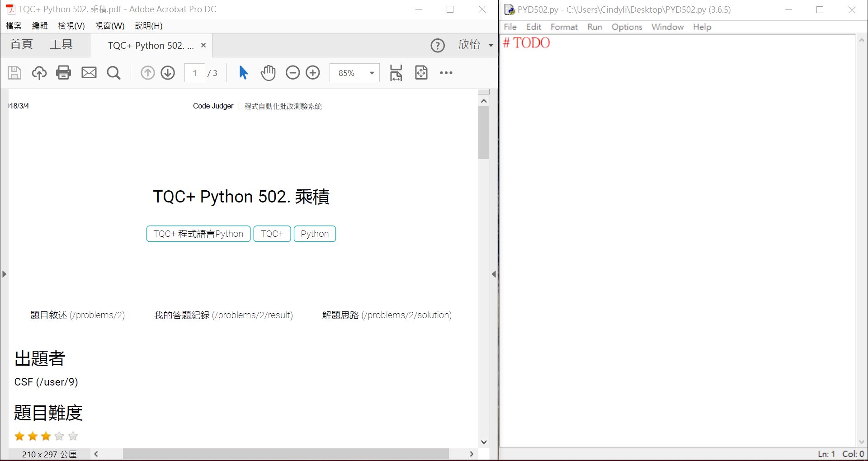Open the 解題思路 link
The image size is (868, 461).
(x=387, y=315)
